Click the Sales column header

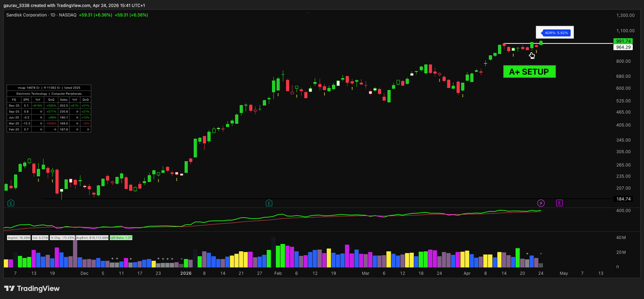click(x=64, y=100)
